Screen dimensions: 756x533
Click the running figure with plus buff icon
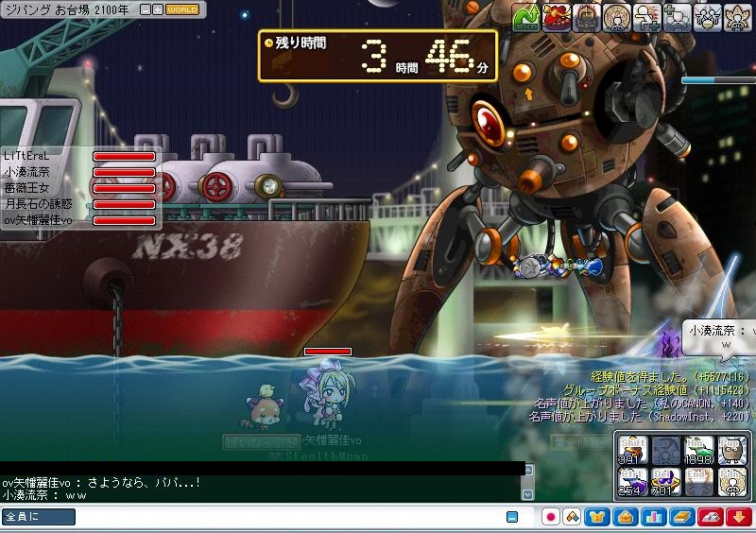coord(647,17)
